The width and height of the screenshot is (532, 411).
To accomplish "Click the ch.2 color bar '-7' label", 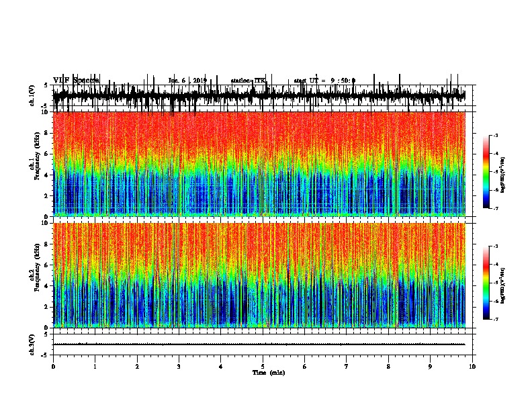I will [495, 319].
